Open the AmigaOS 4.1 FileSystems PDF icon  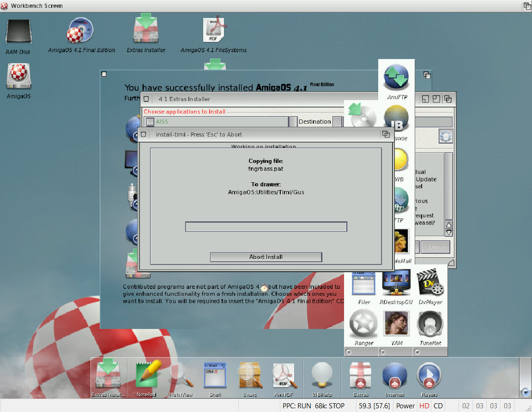pyautogui.click(x=215, y=30)
